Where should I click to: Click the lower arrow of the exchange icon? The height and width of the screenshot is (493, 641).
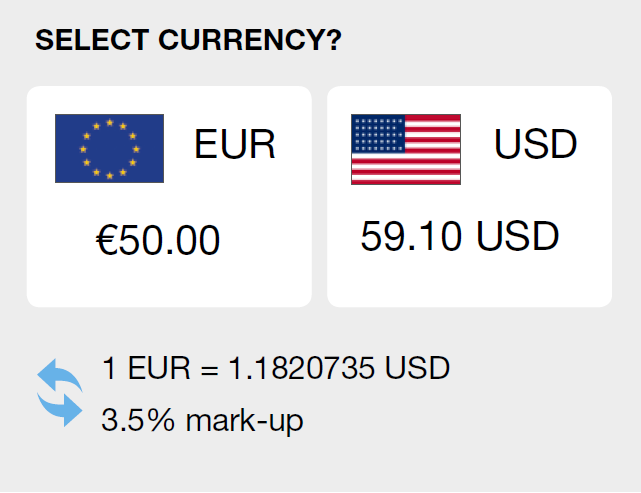[x=60, y=410]
